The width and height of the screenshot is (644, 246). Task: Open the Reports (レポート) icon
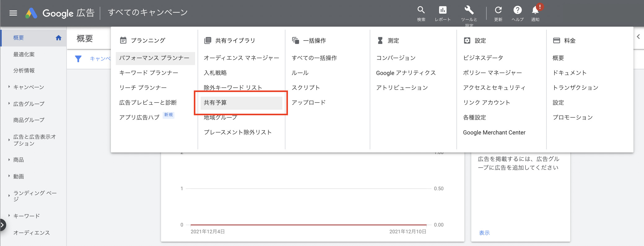point(442,10)
